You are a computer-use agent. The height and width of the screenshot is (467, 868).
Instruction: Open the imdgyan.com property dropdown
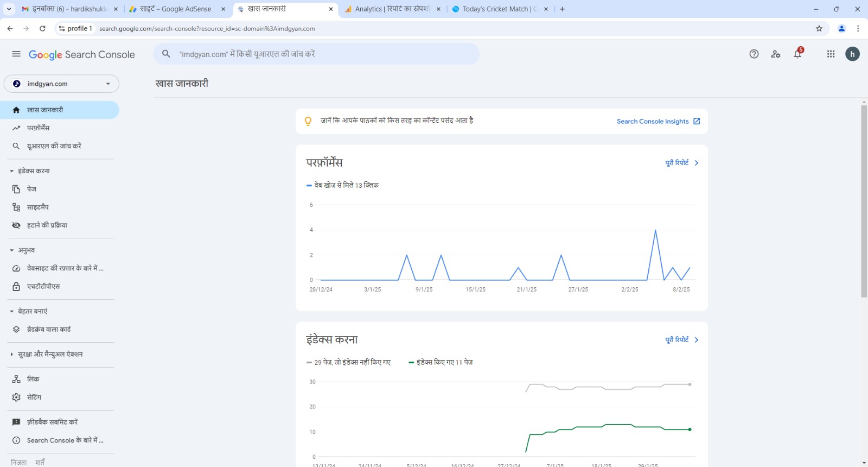point(61,84)
